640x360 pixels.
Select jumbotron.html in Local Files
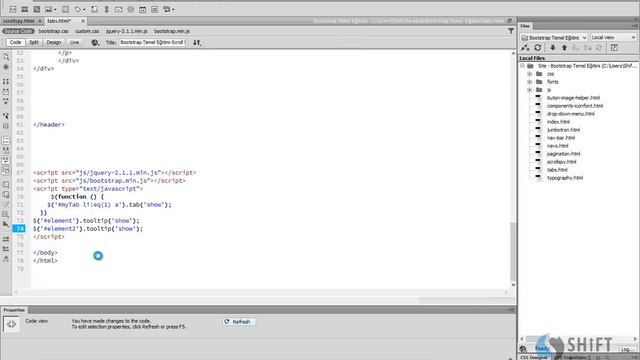tap(563, 130)
